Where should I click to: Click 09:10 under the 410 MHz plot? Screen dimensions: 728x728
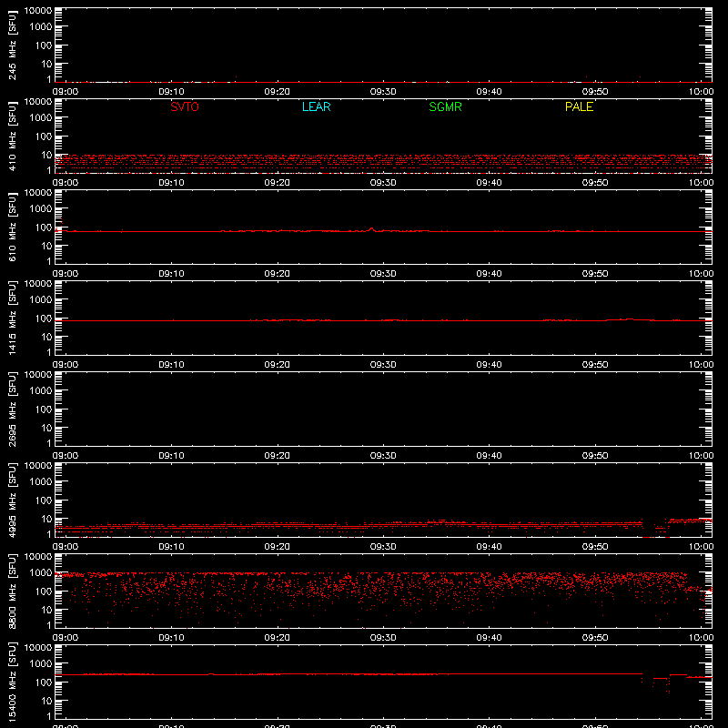click(171, 183)
